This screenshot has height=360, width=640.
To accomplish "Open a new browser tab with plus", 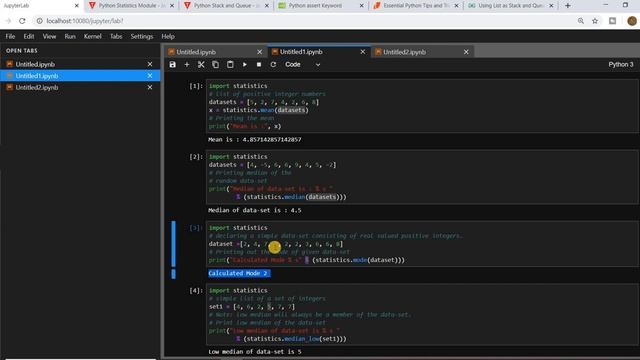I will pos(568,6).
